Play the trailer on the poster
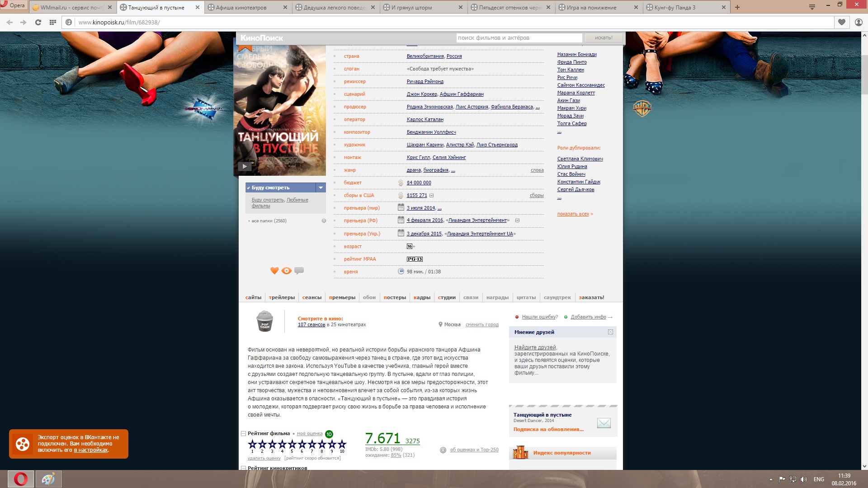The width and height of the screenshot is (868, 488). point(245,166)
